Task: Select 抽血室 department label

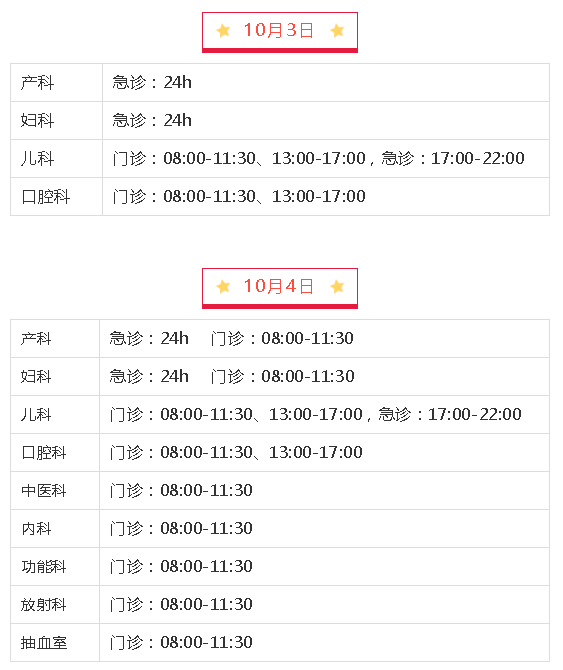Action: click(x=44, y=643)
